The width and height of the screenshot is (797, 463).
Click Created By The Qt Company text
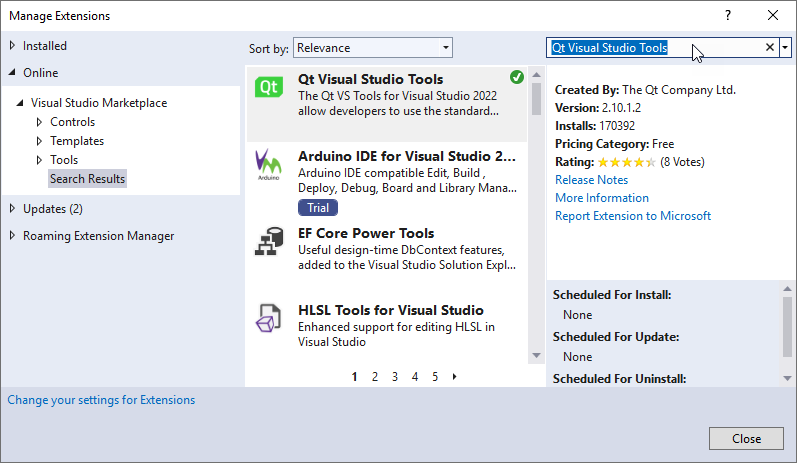coord(645,90)
